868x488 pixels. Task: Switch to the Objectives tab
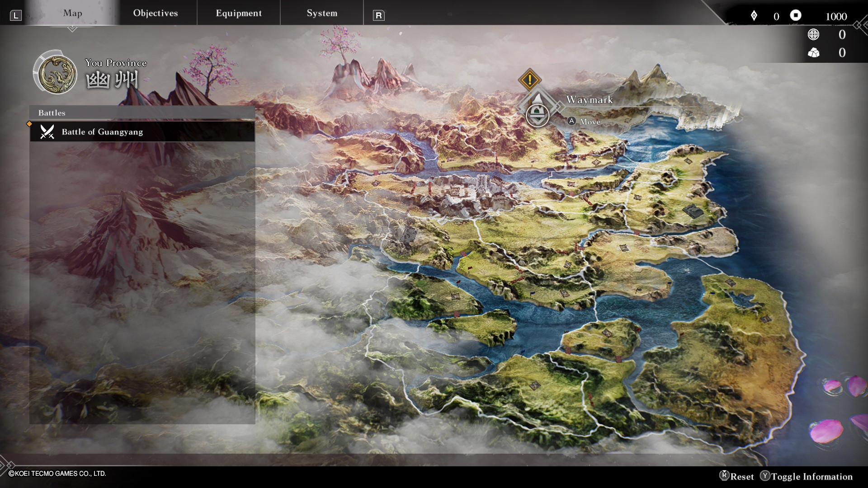click(x=156, y=13)
